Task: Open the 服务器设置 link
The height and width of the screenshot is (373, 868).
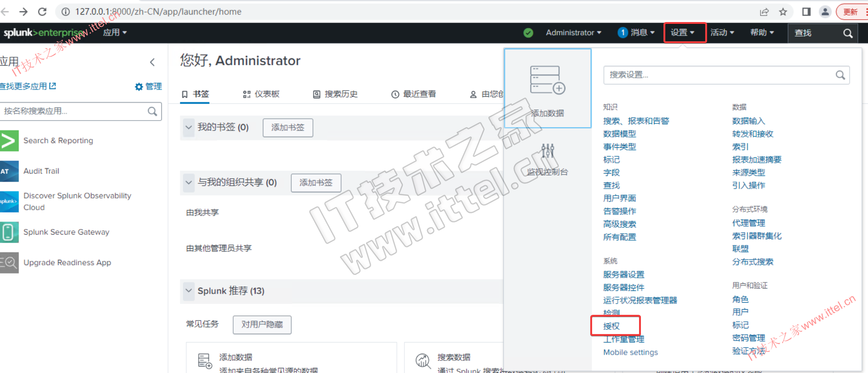Action: [x=624, y=274]
